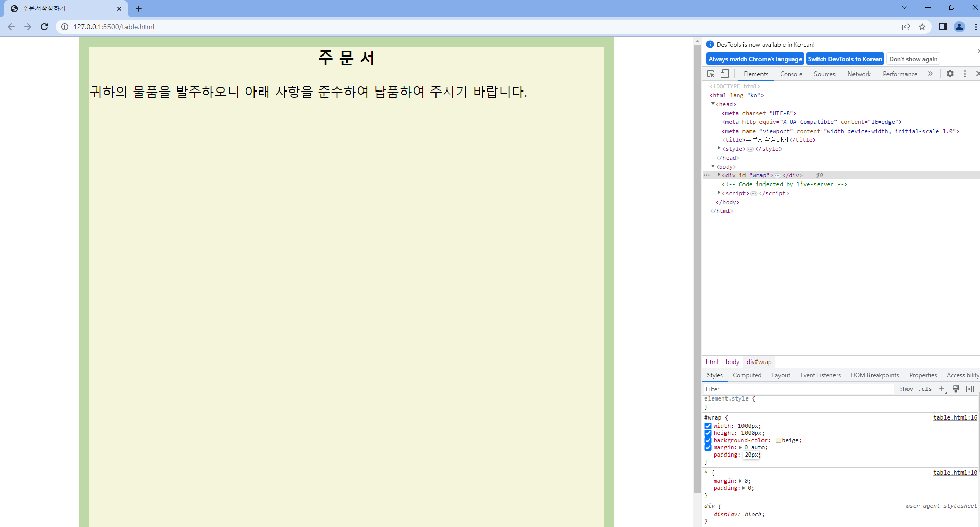
Task: Expand struck-through margin in * rule
Action: [x=740, y=481]
